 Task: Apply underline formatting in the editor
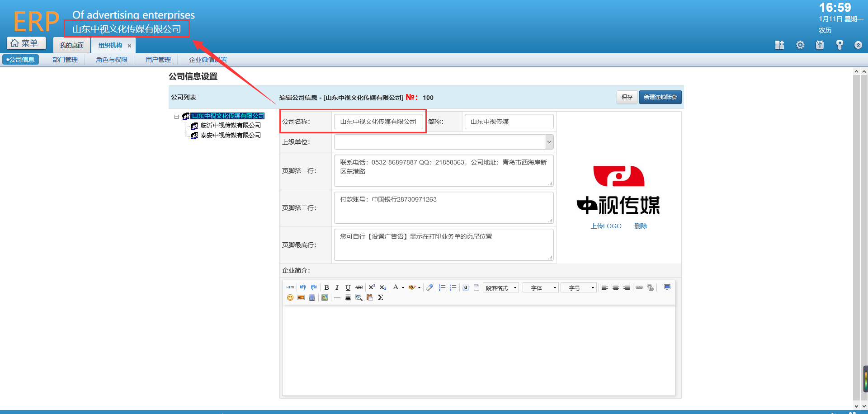[348, 287]
